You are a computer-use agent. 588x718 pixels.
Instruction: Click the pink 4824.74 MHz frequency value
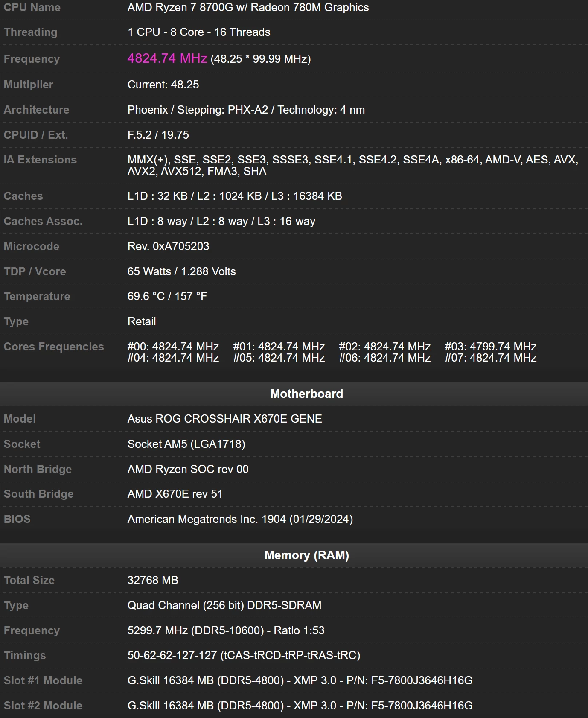coord(167,58)
